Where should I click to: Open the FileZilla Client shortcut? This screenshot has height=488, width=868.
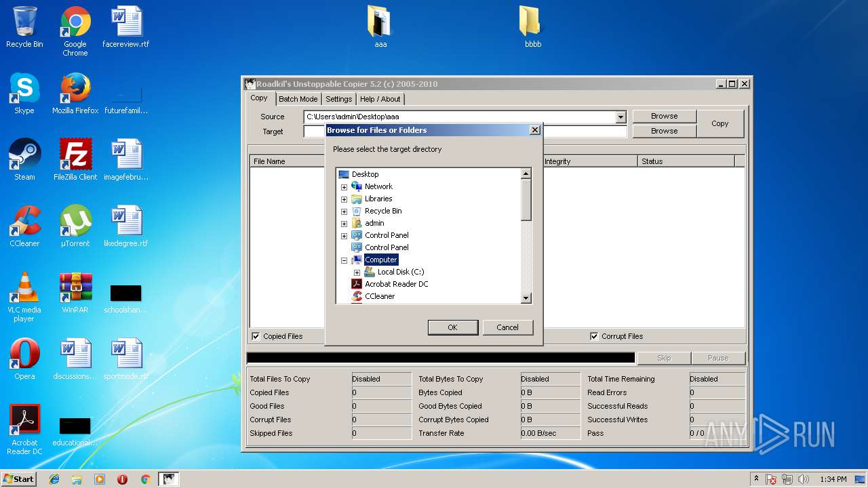coord(75,160)
